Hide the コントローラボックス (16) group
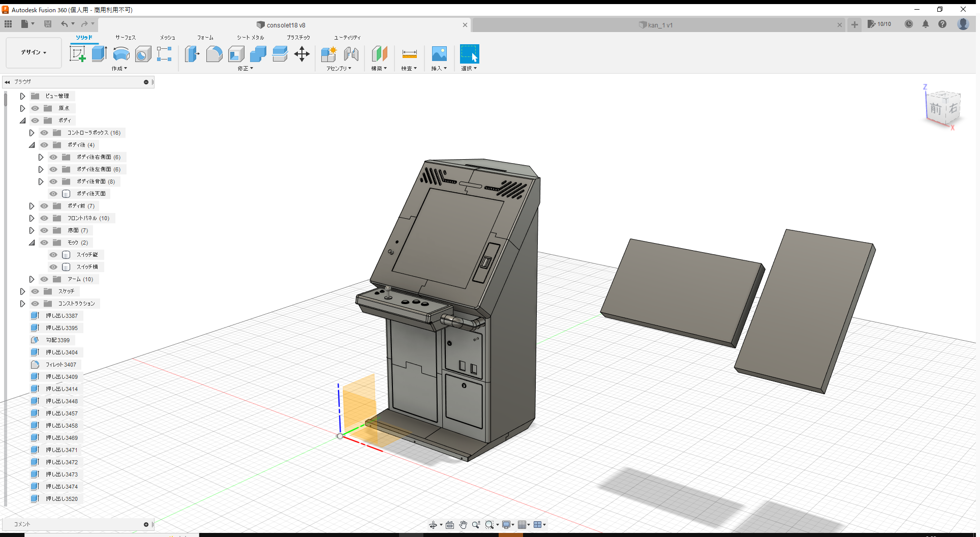 coord(44,133)
